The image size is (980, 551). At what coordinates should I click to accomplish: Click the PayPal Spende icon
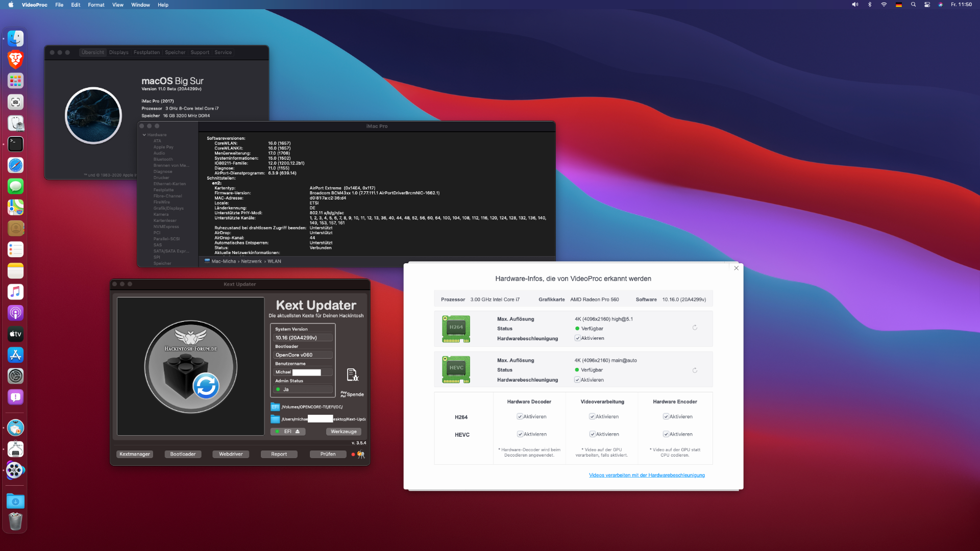[x=352, y=394]
